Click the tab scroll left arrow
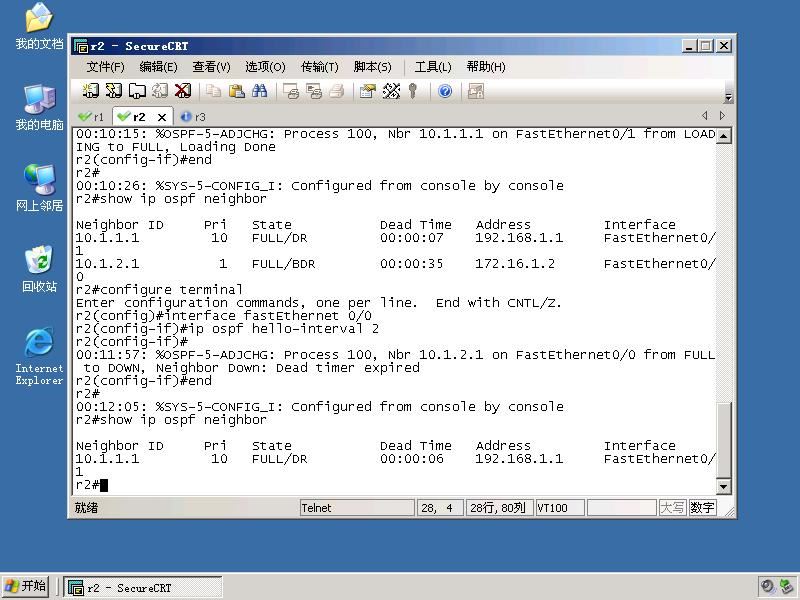Viewport: 800px width, 600px height. [x=705, y=116]
